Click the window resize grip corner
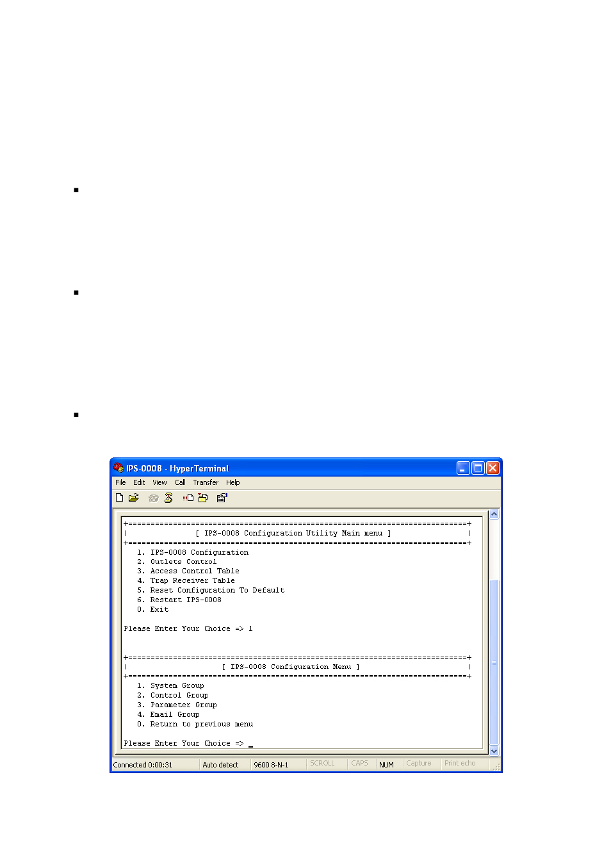The image size is (611, 868). pos(496,766)
